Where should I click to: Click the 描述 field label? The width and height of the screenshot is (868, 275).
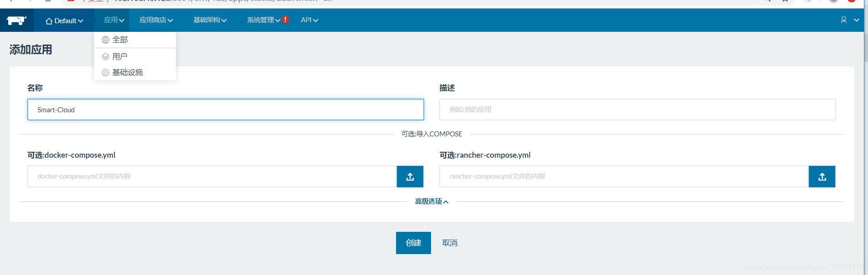pos(447,88)
